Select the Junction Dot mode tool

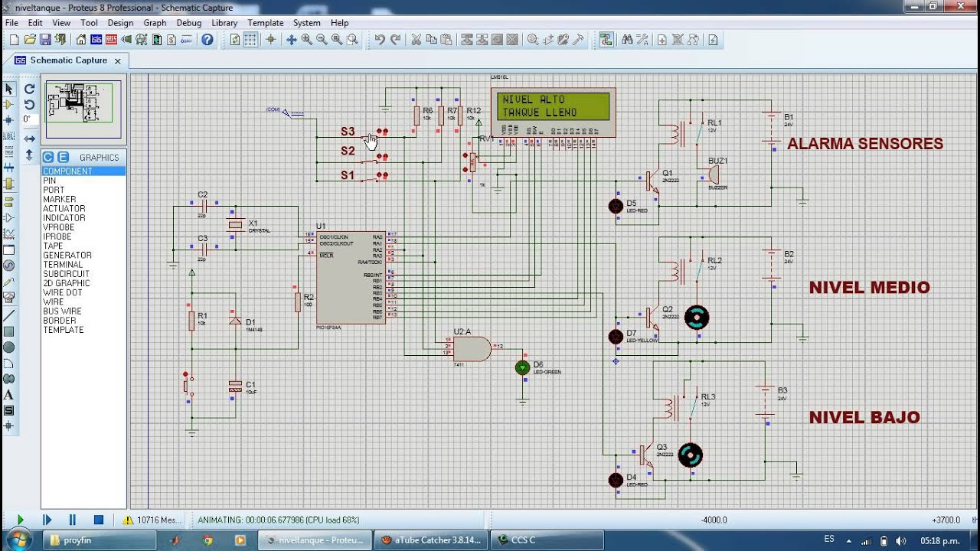pos(9,120)
